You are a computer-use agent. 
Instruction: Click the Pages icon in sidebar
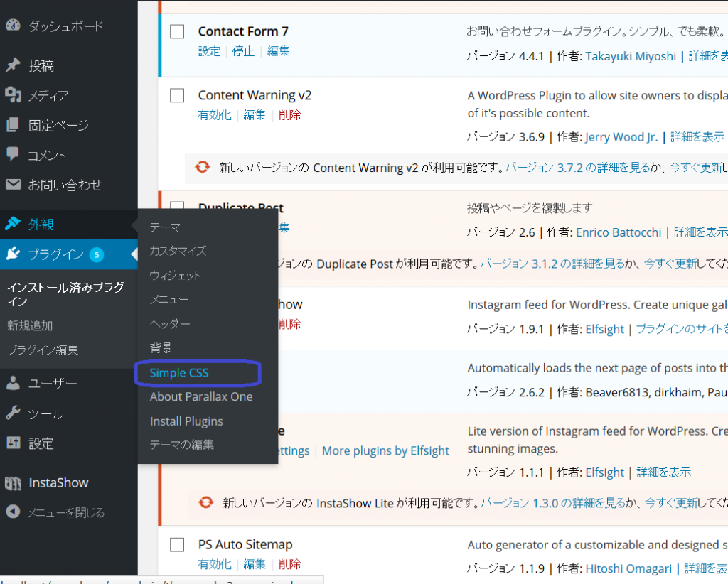coord(13,125)
